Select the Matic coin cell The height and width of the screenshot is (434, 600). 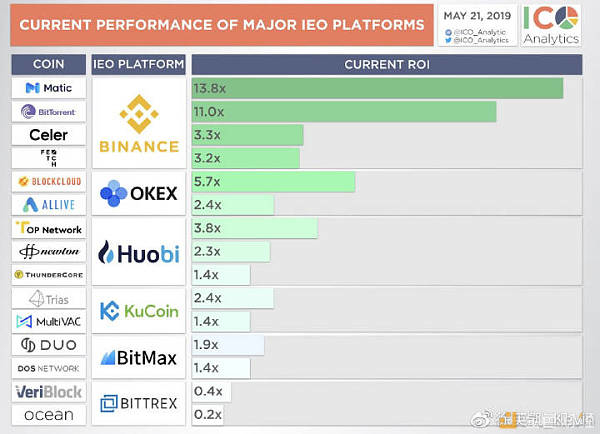coord(49,88)
